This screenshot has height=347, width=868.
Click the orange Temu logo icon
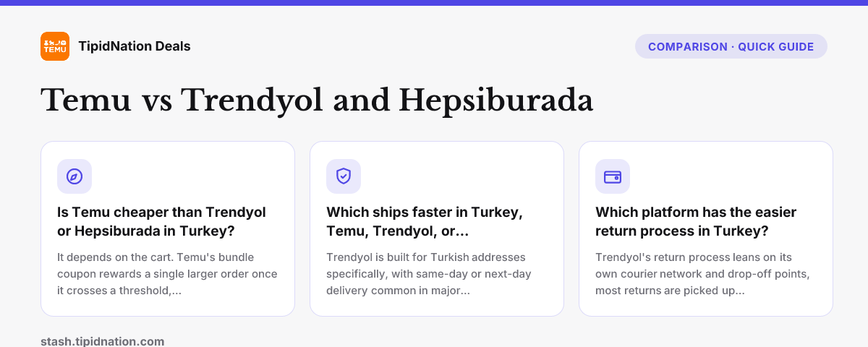pos(55,46)
